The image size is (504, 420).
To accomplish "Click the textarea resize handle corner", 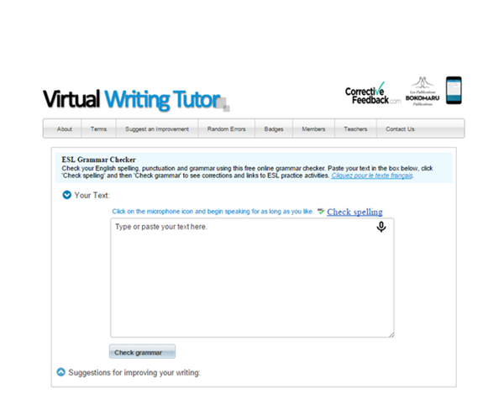I will pyautogui.click(x=391, y=335).
